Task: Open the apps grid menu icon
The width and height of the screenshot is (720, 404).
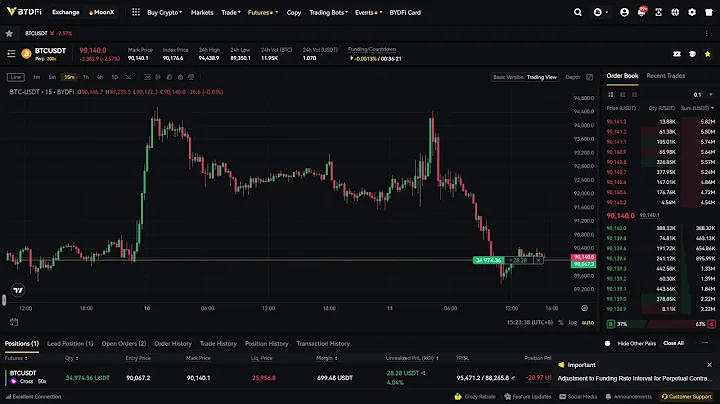Action: [136, 12]
